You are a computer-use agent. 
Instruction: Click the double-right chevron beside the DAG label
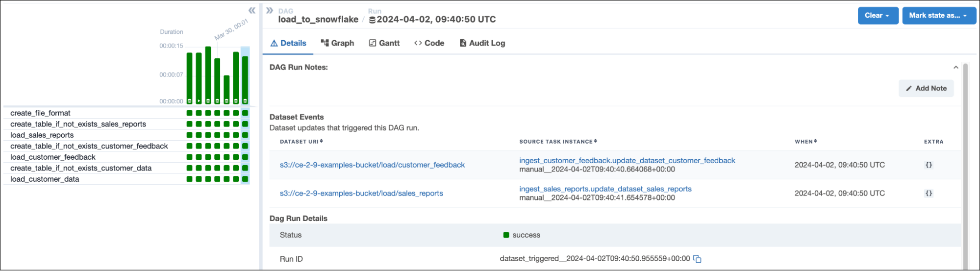coord(269,10)
